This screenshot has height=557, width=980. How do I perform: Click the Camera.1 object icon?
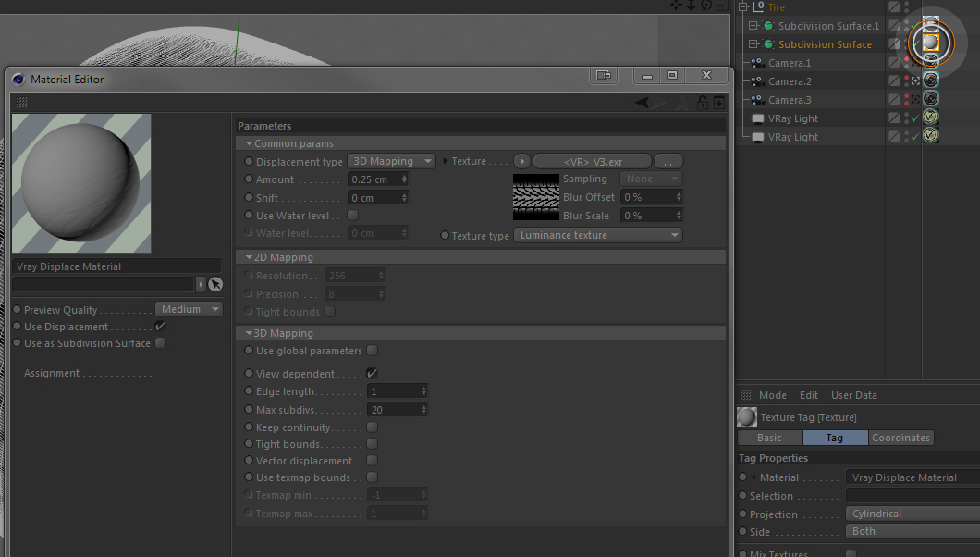(757, 63)
